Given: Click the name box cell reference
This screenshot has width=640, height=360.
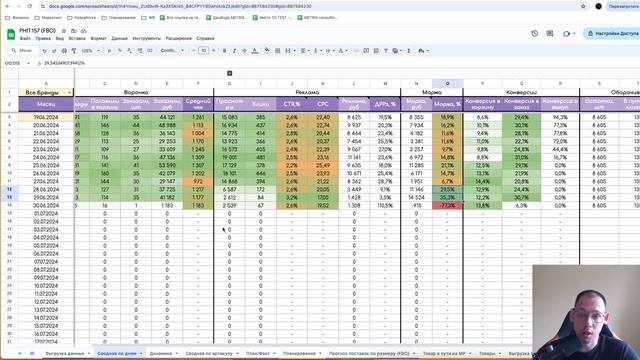Looking at the screenshot, I should pos(12,63).
